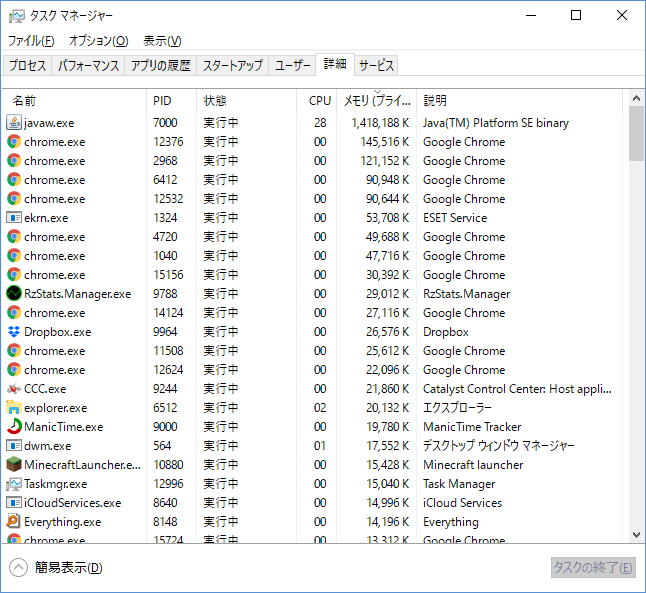Screen dimensions: 646x593
Task: Select the Catalyst Control Center description
Action: pos(517,389)
